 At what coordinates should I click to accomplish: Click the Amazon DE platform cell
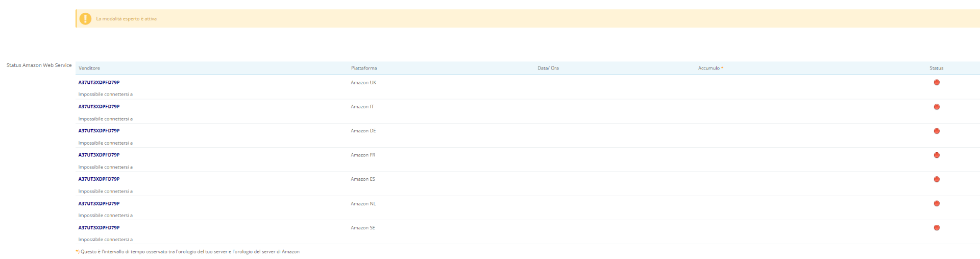point(363,131)
